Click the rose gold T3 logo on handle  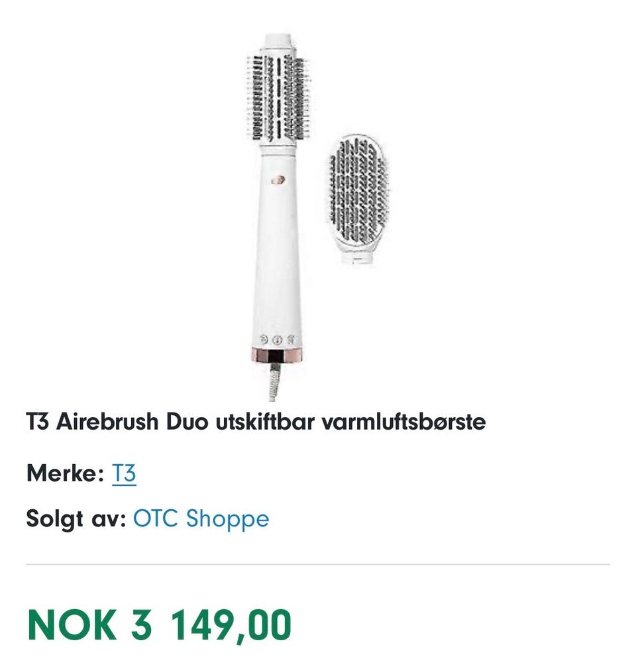pos(277,179)
